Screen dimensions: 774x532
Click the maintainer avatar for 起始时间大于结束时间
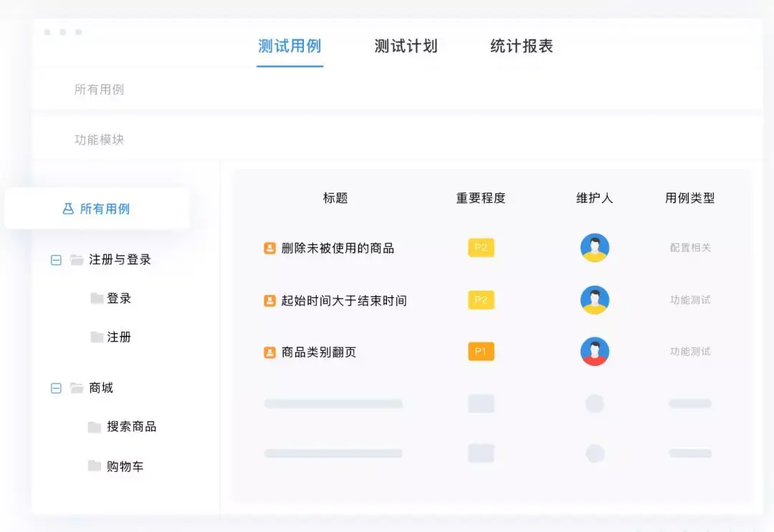tap(595, 300)
